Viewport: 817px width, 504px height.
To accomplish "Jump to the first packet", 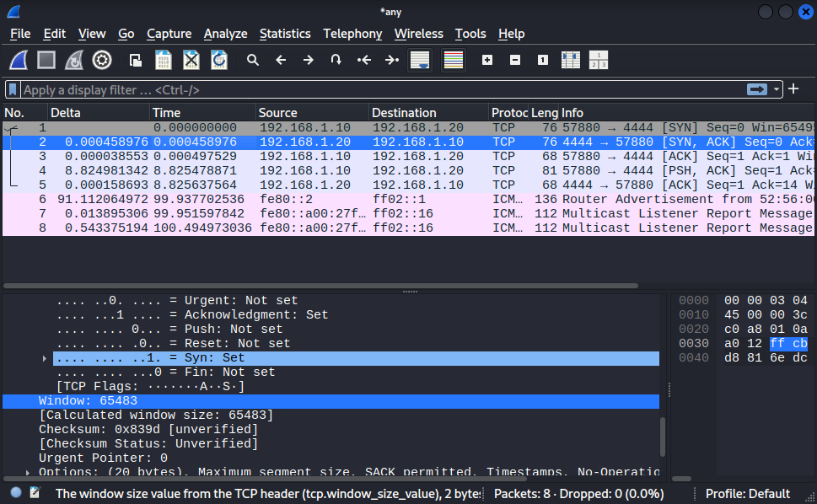I will 364,60.
